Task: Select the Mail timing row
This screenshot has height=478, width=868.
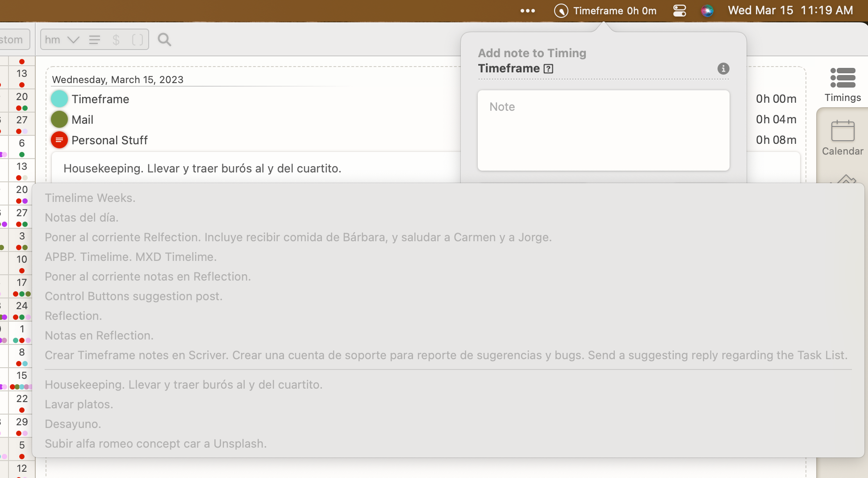Action: tap(83, 120)
